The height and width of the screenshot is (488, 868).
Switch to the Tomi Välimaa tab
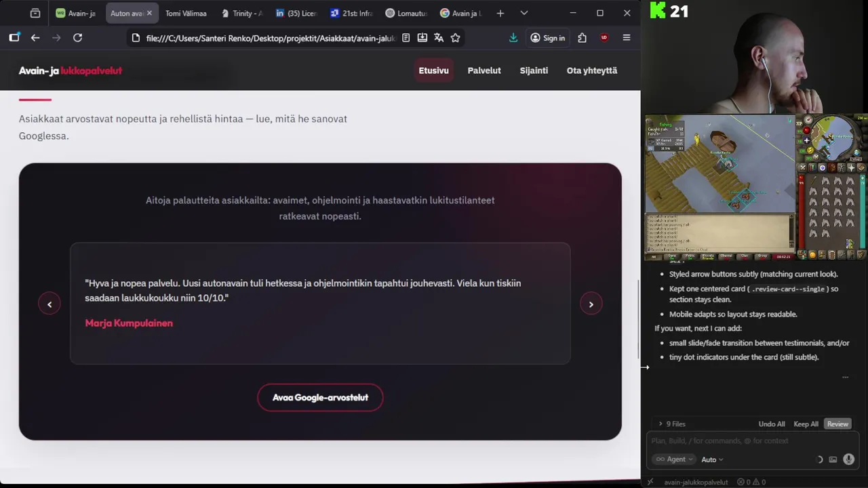coord(186,13)
